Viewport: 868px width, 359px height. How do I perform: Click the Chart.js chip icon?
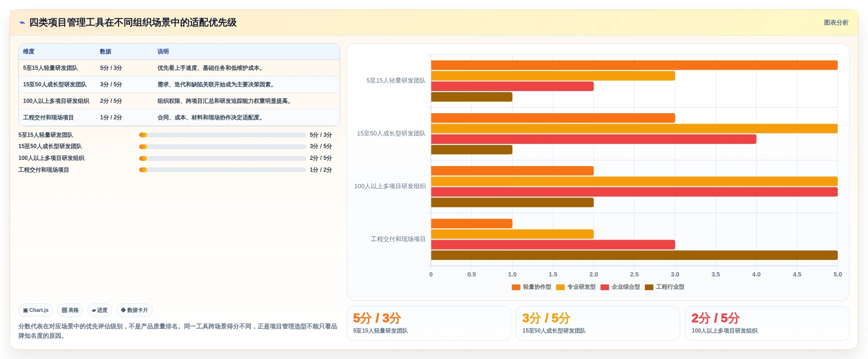[x=25, y=310]
